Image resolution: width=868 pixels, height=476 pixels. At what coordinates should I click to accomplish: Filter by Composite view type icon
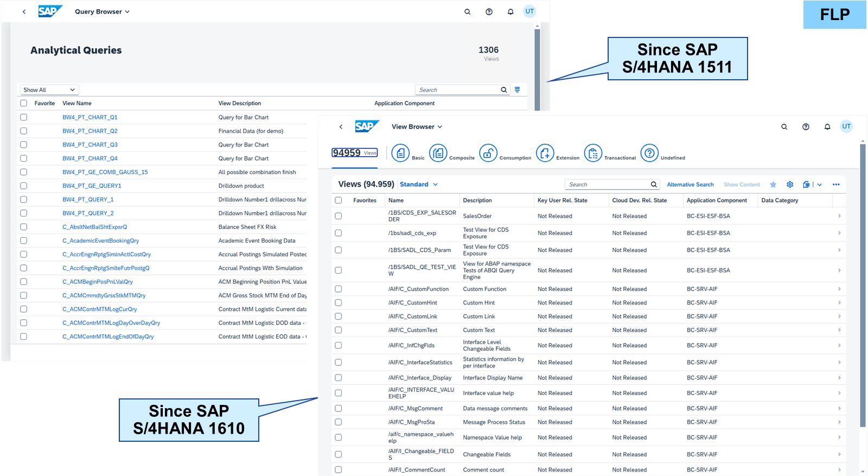pos(438,153)
